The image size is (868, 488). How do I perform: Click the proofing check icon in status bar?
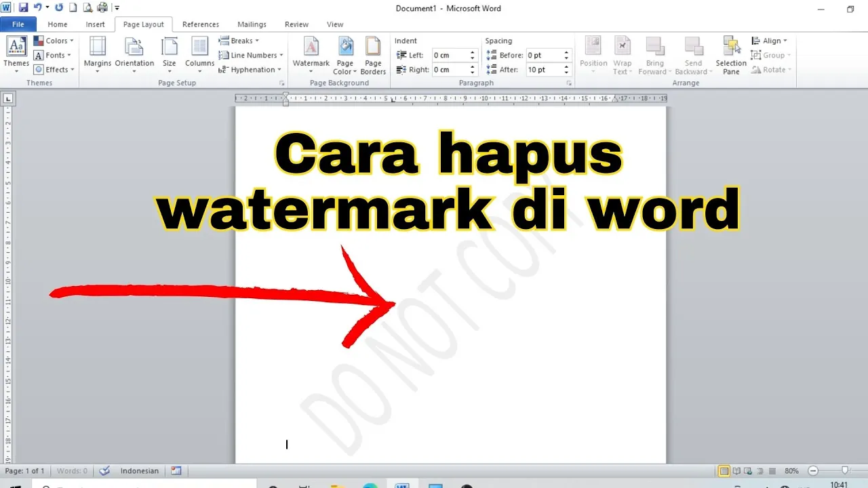(x=104, y=470)
